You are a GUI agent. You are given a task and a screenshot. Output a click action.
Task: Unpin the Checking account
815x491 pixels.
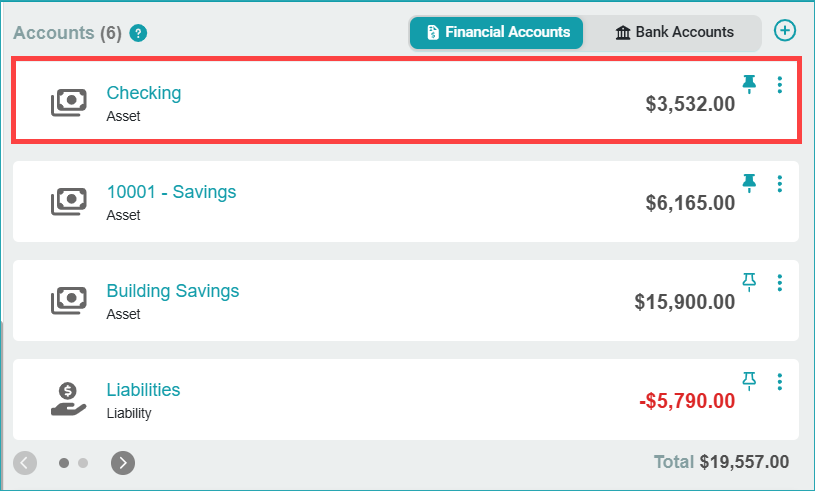749,84
